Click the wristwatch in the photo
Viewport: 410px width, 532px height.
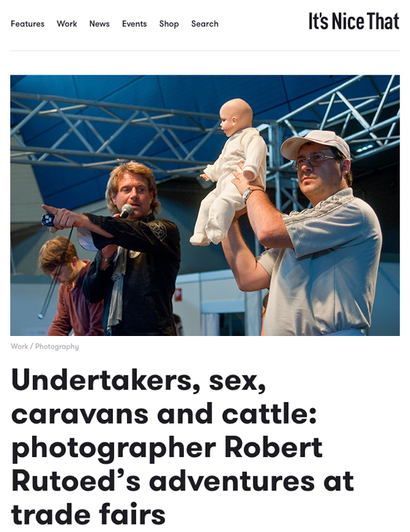[x=247, y=195]
